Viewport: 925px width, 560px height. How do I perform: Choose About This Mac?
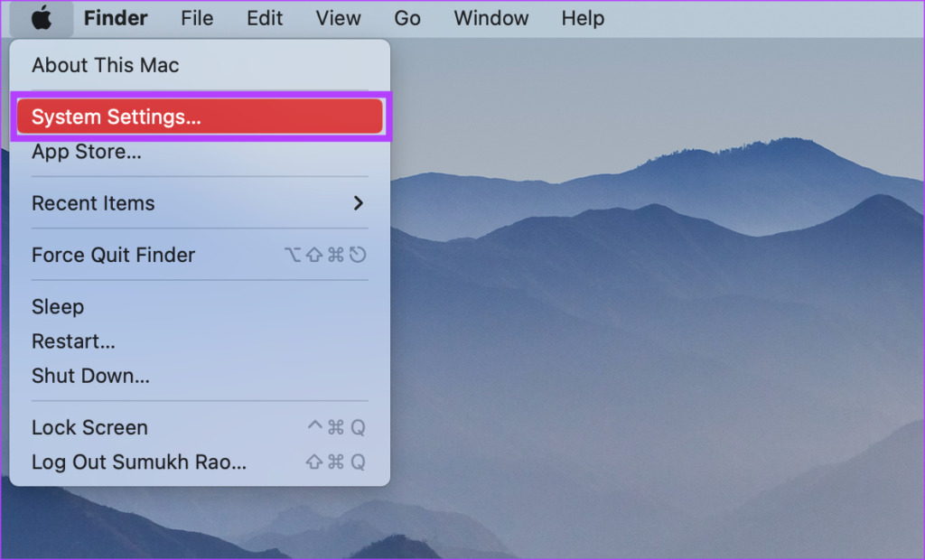click(200, 65)
